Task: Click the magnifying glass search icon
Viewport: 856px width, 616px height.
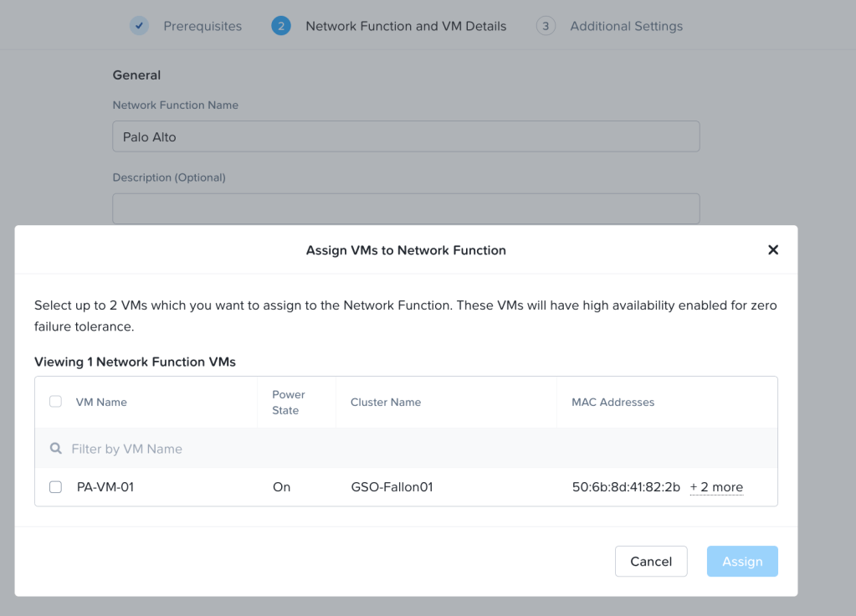Action: point(56,449)
